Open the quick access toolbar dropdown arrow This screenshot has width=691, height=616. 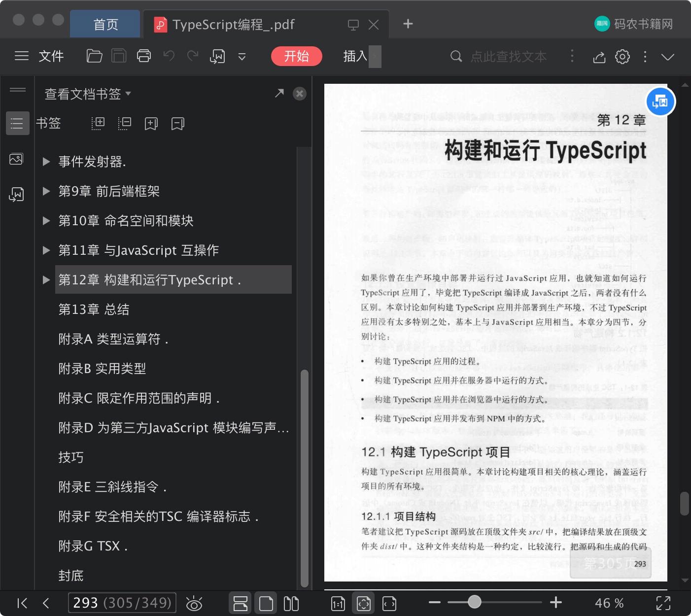tap(242, 57)
